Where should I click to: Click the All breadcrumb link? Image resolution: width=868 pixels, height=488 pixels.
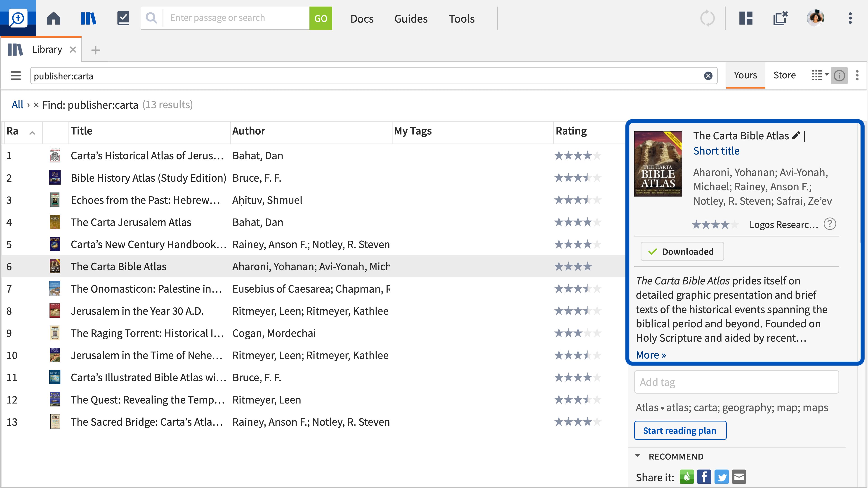(x=17, y=105)
